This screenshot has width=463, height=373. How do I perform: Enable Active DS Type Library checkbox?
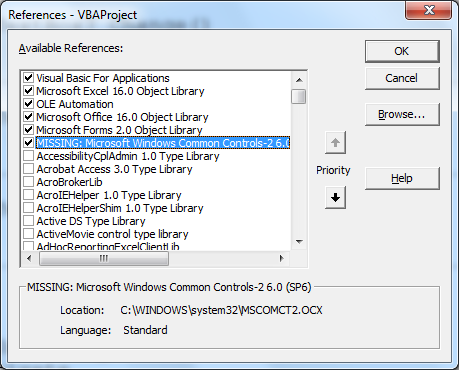(29, 221)
